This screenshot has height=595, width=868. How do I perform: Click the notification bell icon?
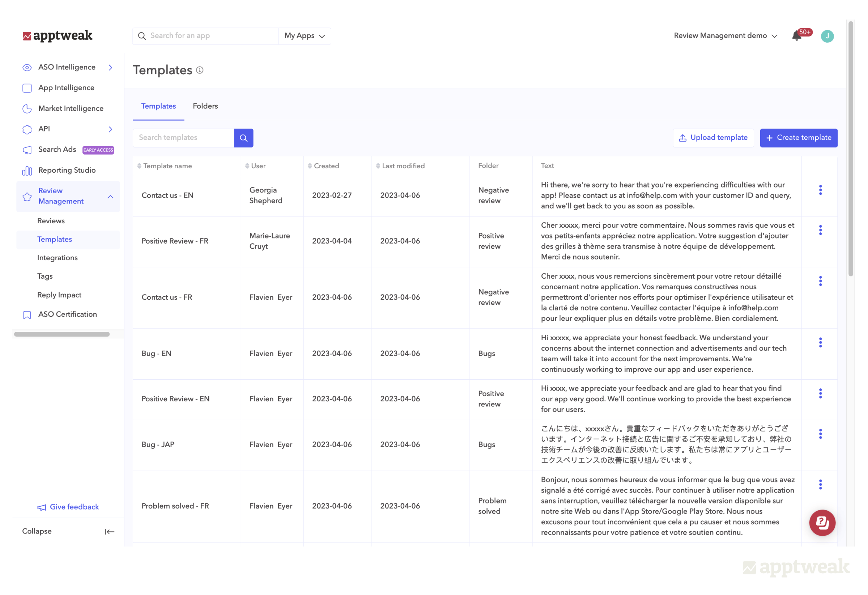click(x=796, y=36)
